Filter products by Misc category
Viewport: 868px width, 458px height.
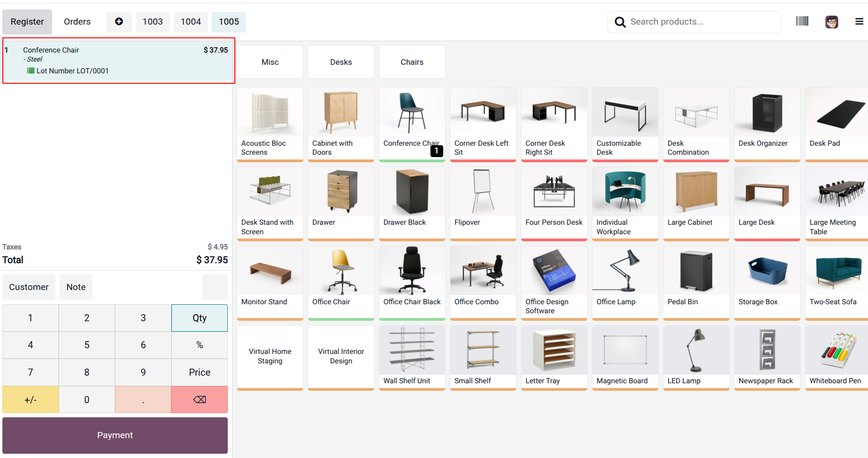270,62
